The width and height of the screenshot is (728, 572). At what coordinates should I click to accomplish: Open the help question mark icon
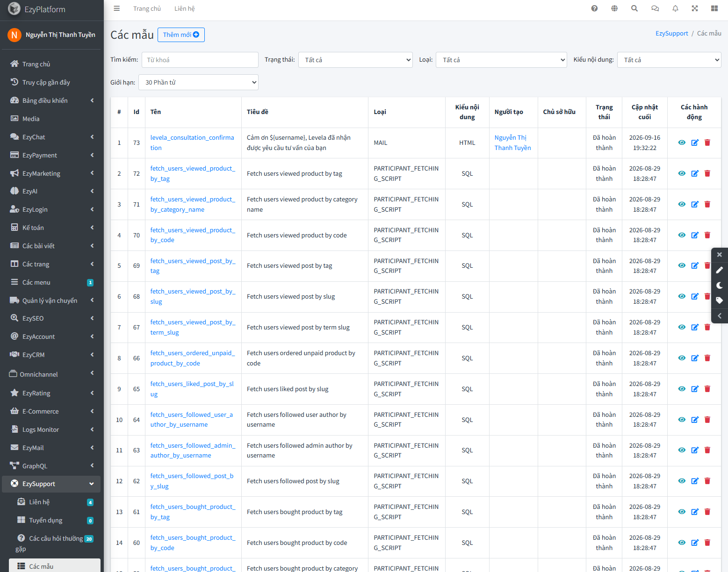coord(594,8)
